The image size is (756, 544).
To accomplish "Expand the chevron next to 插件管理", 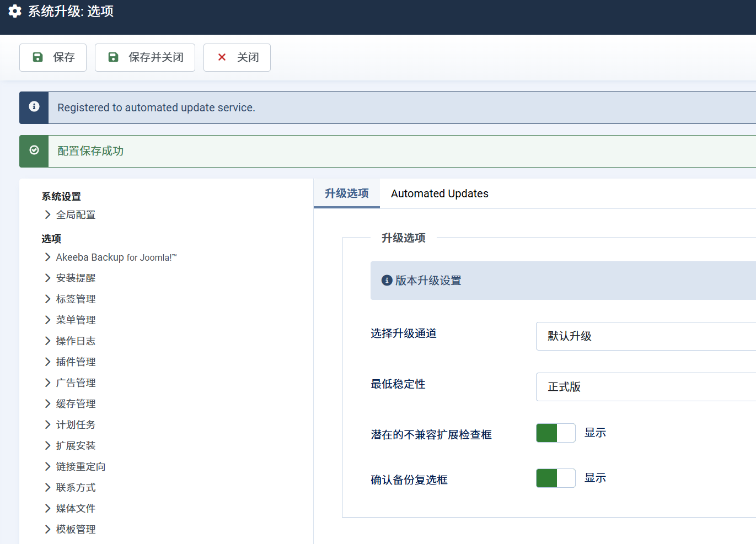I will click(48, 362).
